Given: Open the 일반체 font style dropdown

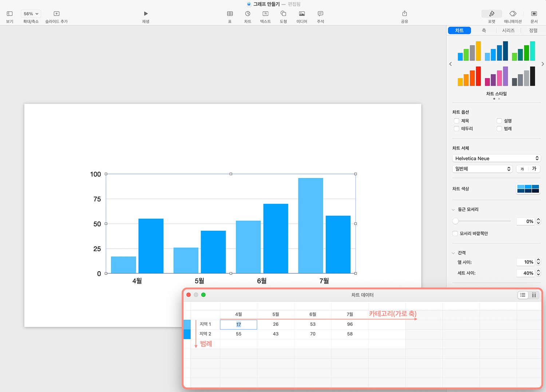Looking at the screenshot, I should click(482, 169).
